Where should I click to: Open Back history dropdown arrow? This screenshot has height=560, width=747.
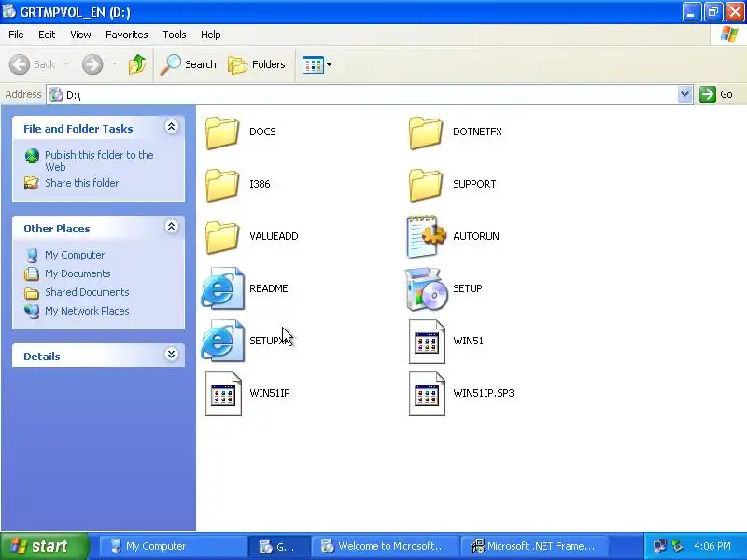pos(66,64)
